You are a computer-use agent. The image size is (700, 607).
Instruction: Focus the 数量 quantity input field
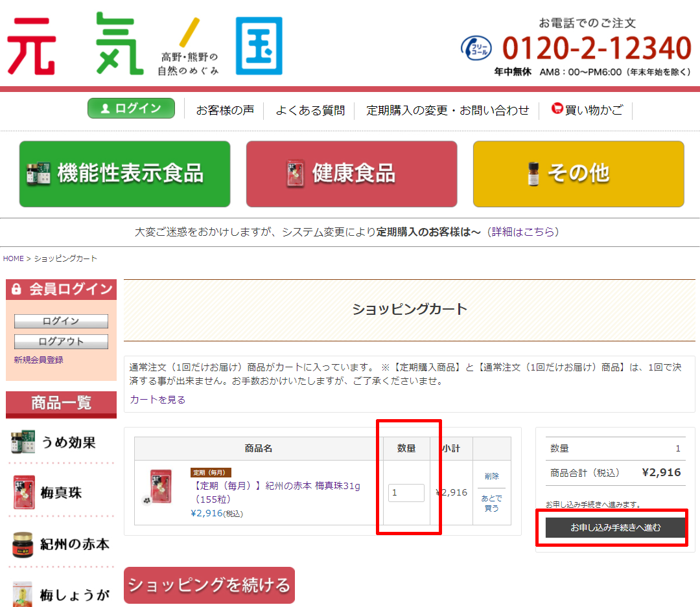pyautogui.click(x=406, y=493)
